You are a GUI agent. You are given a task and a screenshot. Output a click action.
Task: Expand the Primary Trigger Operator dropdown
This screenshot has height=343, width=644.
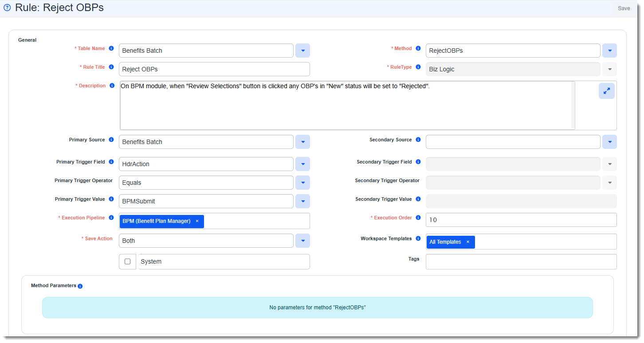(x=302, y=183)
